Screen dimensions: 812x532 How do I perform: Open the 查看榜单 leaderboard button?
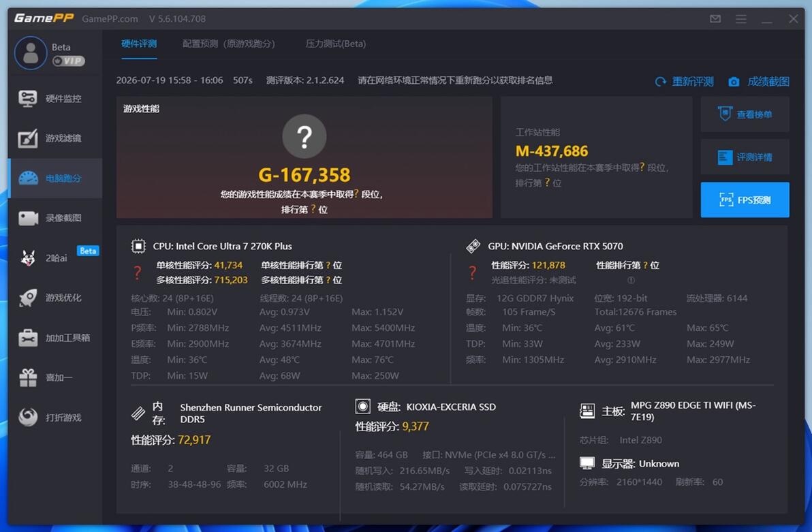coord(745,114)
